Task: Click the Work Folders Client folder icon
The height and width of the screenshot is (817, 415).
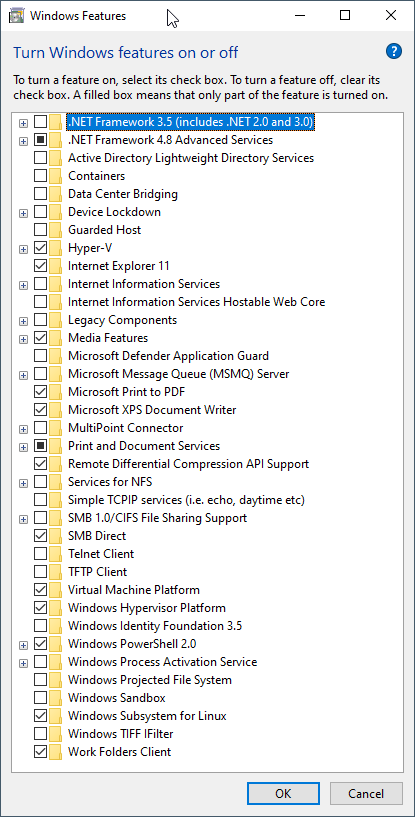Action: [x=56, y=752]
